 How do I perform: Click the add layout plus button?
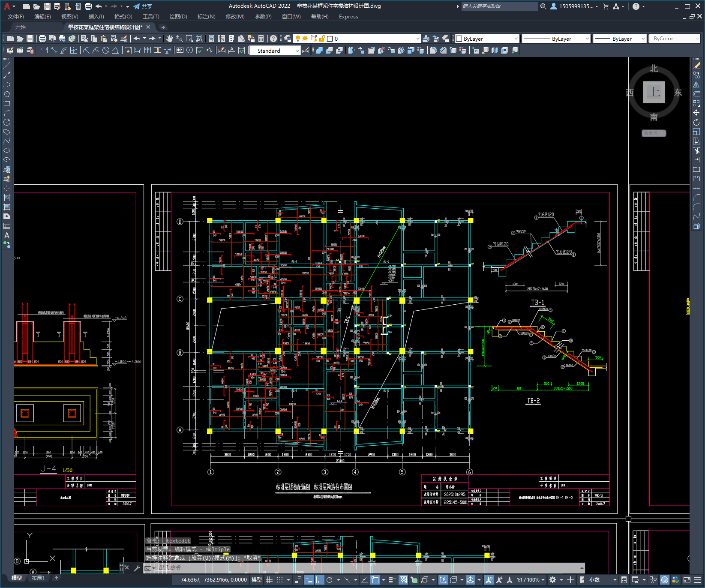pyautogui.click(x=56, y=578)
